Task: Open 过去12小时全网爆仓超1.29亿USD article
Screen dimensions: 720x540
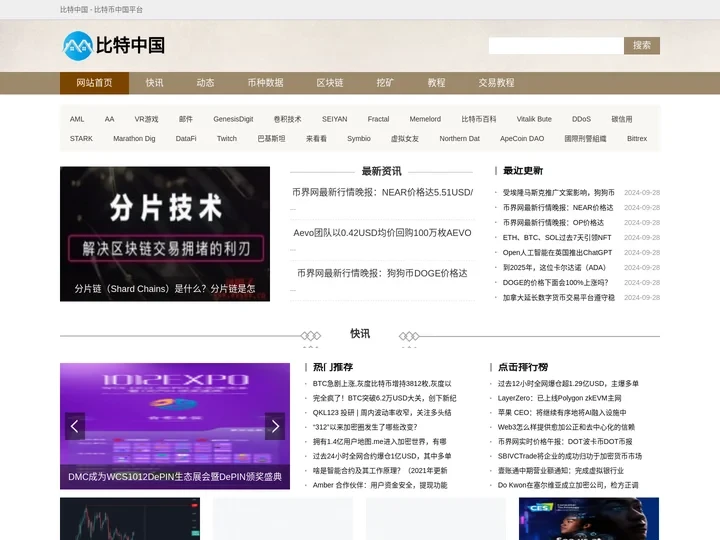Action: coord(568,383)
